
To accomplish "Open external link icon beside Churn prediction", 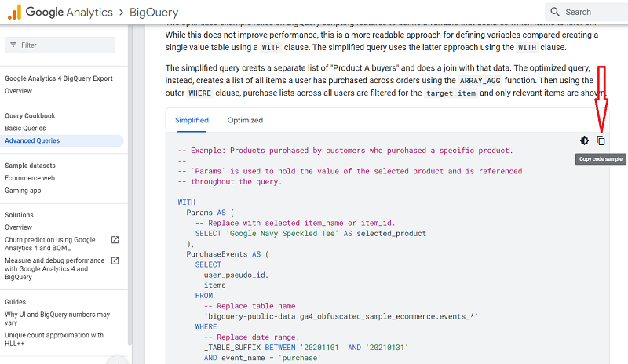I will (115, 240).
